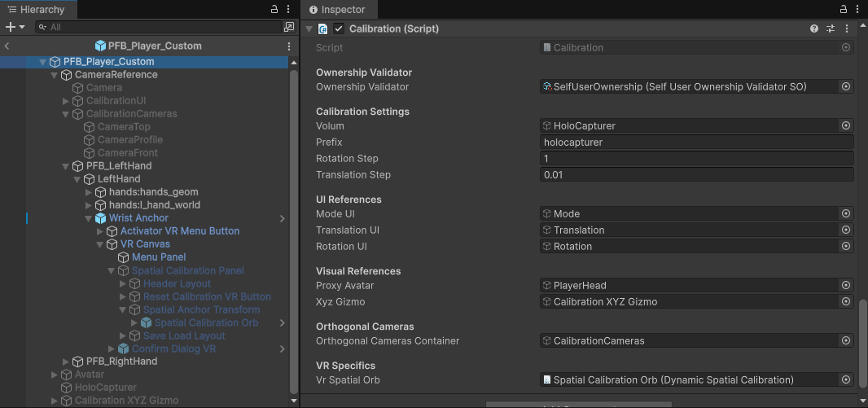This screenshot has height=408, width=868.
Task: Select the Camera object in hierarchy
Action: point(104,87)
